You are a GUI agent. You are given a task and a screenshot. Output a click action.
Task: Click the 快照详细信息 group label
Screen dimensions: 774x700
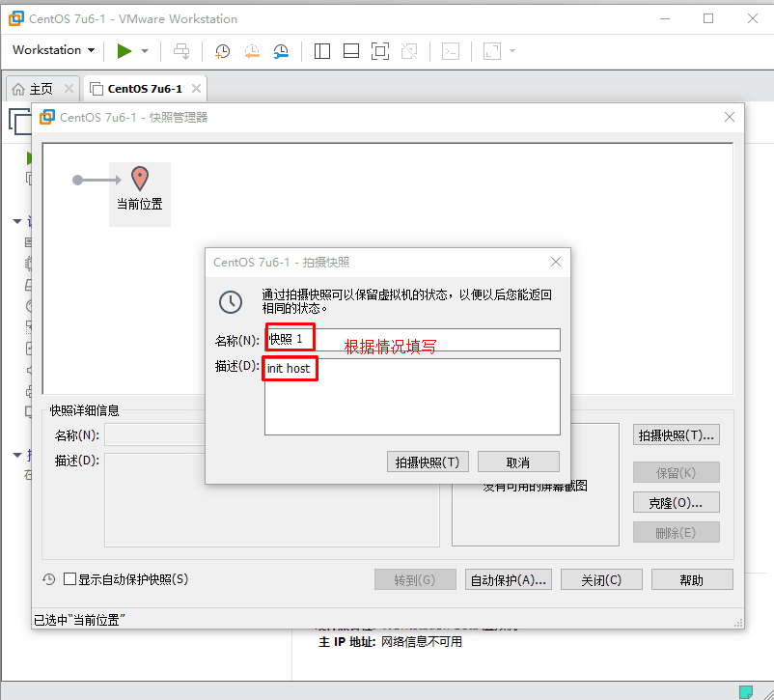tap(84, 410)
